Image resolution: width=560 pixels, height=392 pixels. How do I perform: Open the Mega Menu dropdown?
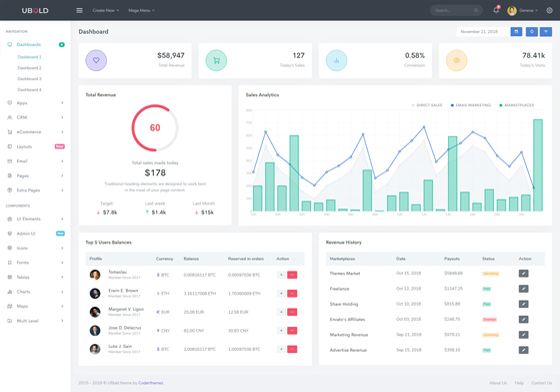click(x=141, y=10)
